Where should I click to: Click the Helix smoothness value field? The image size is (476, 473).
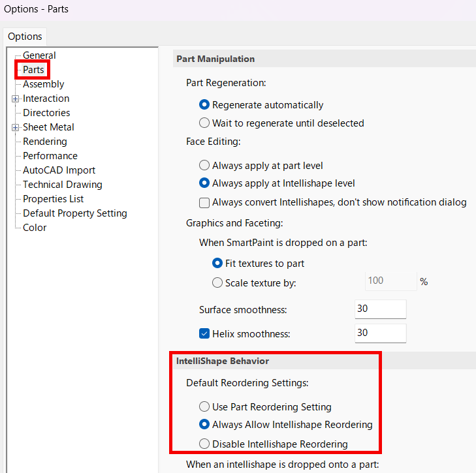coord(381,333)
